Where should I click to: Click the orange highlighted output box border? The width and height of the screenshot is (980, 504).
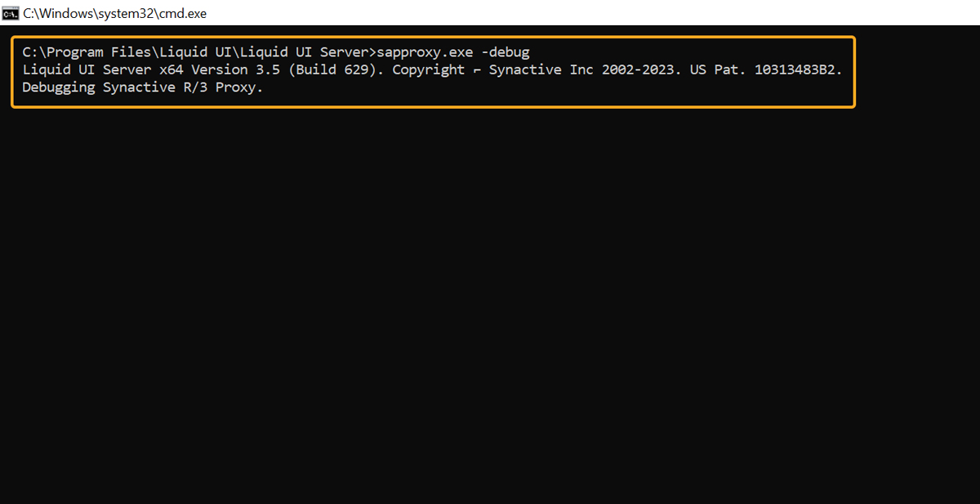pyautogui.click(x=433, y=37)
